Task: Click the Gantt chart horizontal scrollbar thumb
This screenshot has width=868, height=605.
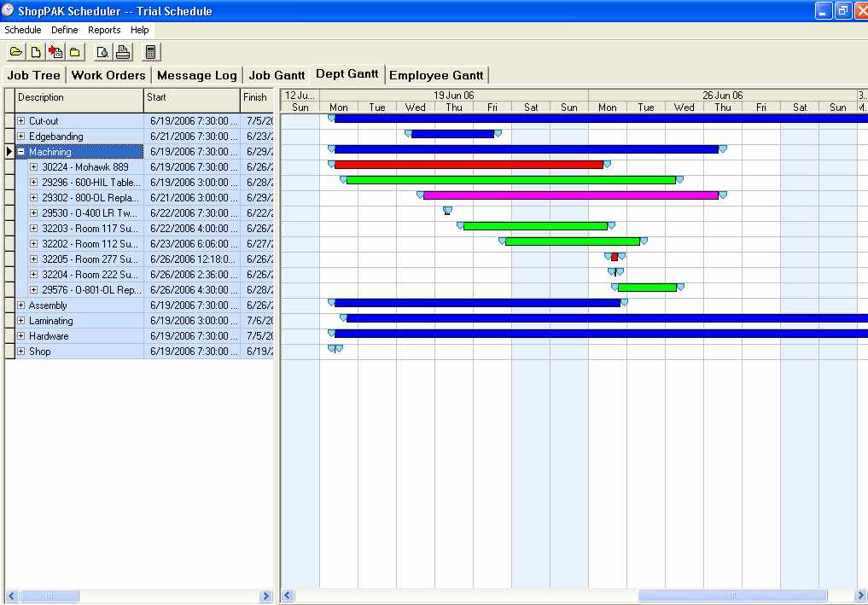Action: pos(732,596)
